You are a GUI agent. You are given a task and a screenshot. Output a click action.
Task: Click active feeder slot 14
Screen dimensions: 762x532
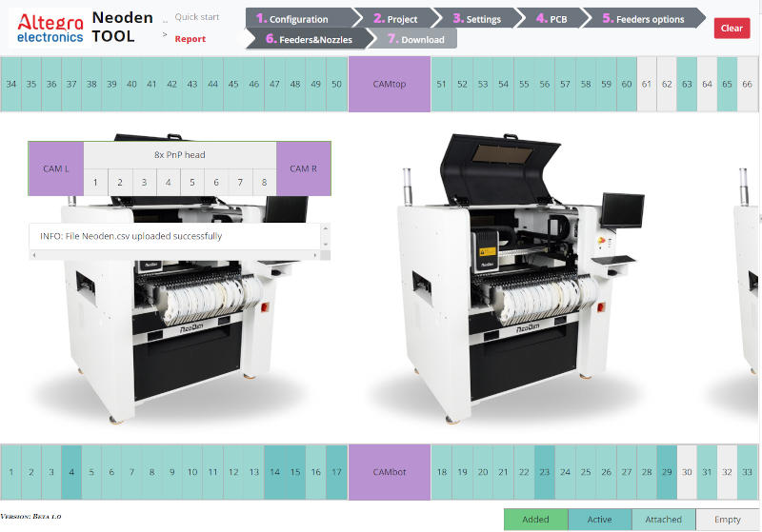[274, 472]
